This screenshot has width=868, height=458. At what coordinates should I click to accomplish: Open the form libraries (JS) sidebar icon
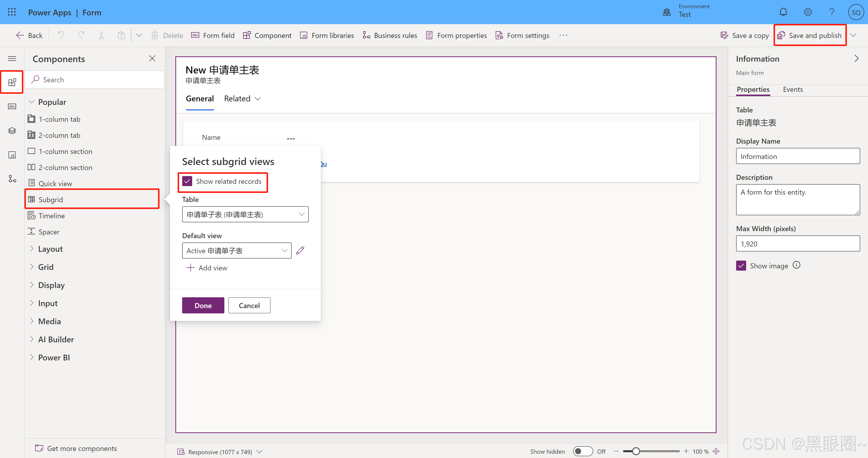click(x=12, y=155)
